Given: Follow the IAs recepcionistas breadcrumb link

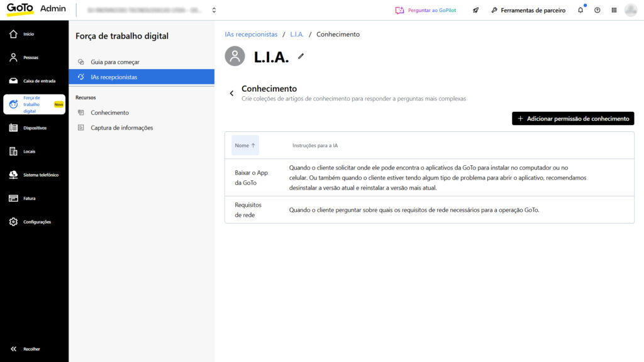Looking at the screenshot, I should (251, 35).
